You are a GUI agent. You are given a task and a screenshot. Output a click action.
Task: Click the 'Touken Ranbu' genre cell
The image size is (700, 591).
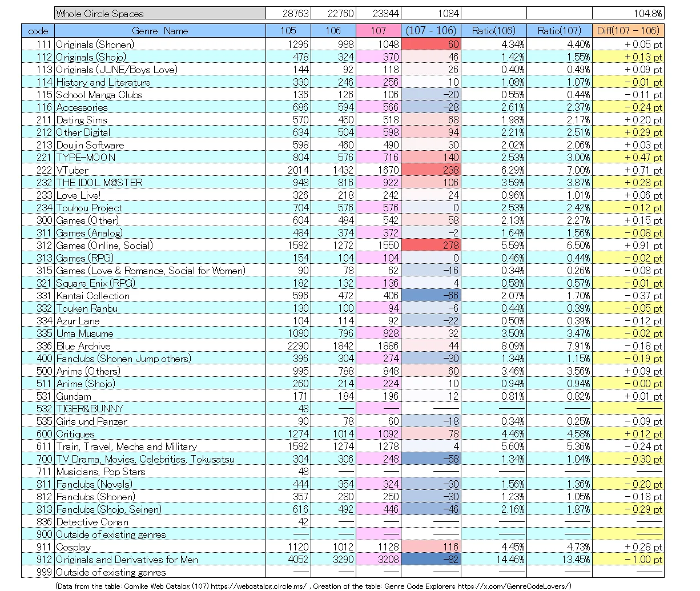(160, 308)
